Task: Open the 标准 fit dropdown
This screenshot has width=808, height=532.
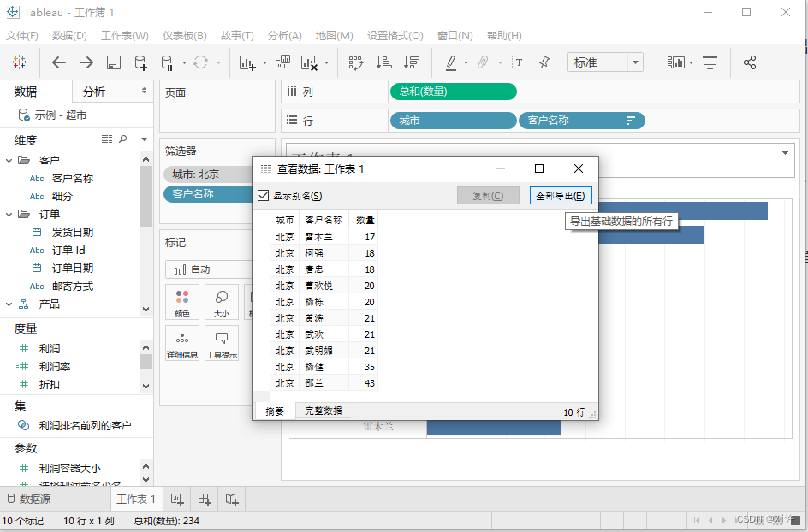Action: 635,62
